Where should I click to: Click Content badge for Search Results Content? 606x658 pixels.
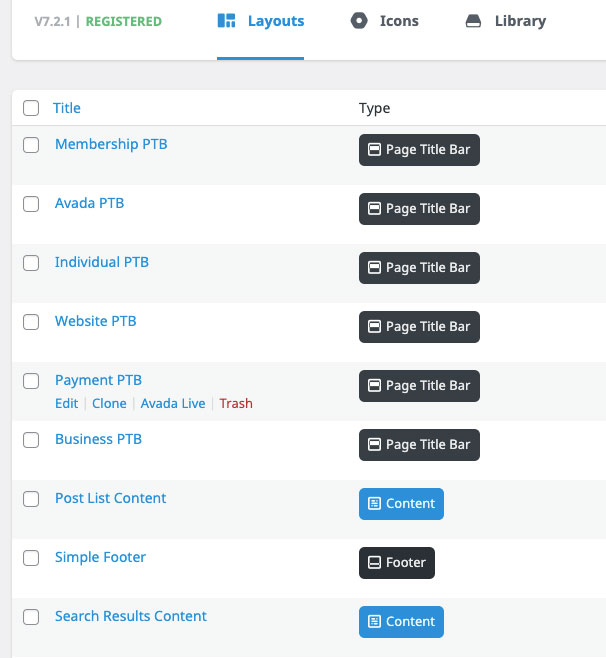[x=401, y=622]
